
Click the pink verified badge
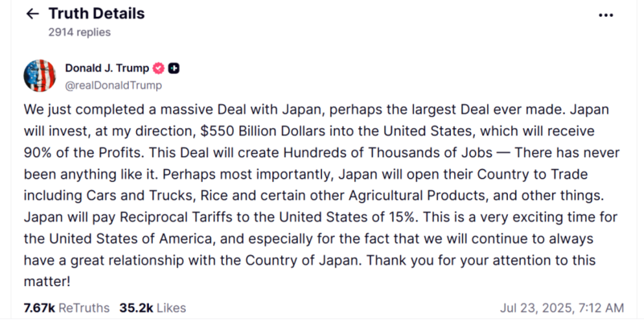click(159, 68)
